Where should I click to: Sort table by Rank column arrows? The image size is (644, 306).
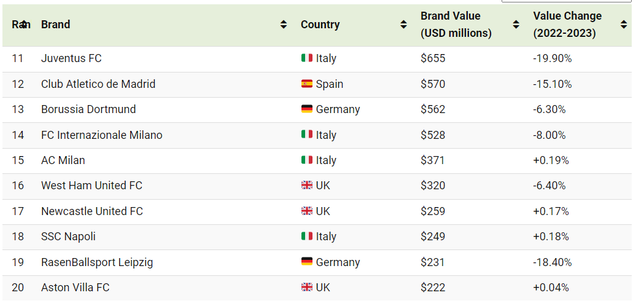25,24
